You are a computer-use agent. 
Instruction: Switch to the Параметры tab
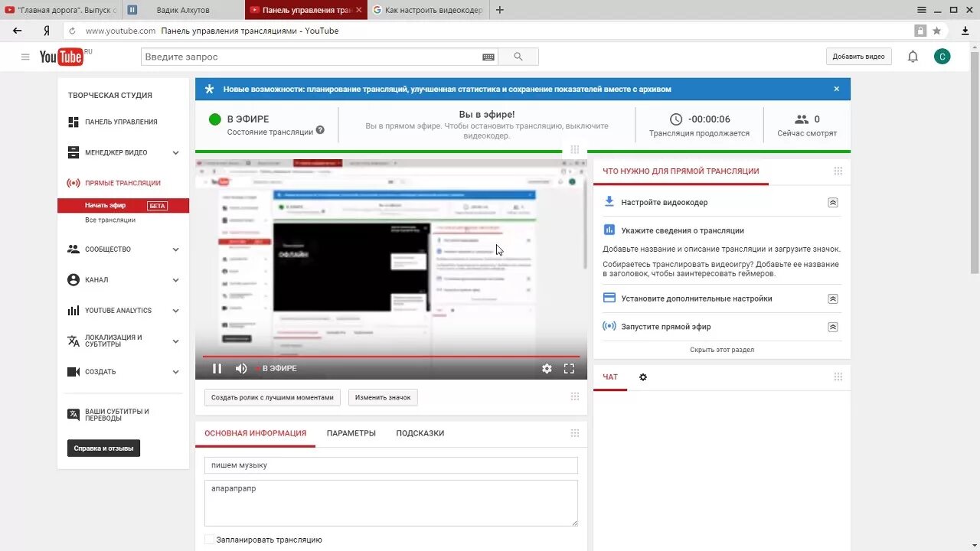[351, 433]
